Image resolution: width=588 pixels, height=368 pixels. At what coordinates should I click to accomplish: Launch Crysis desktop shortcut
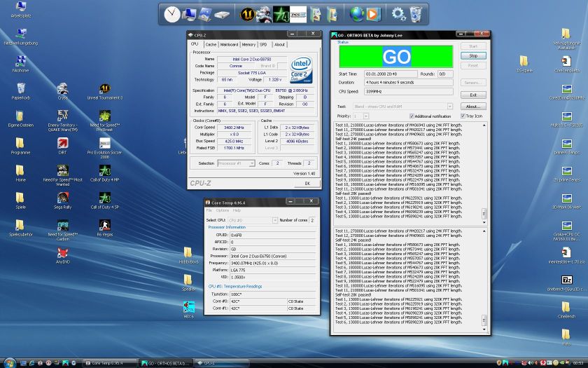pyautogui.click(x=62, y=92)
